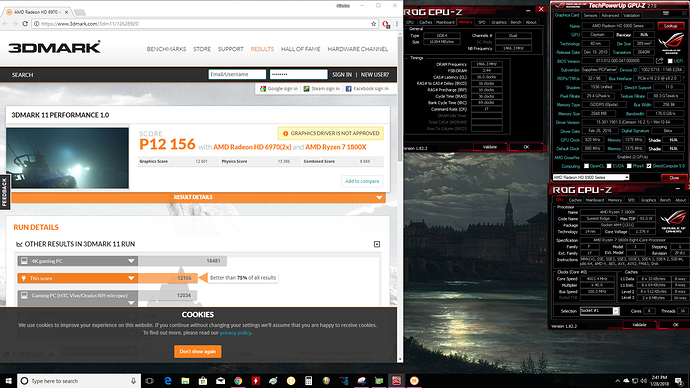The image size is (690, 388).
Task: Open the AMD Radeon HD 6900 Series dropdown
Action: pos(591,177)
